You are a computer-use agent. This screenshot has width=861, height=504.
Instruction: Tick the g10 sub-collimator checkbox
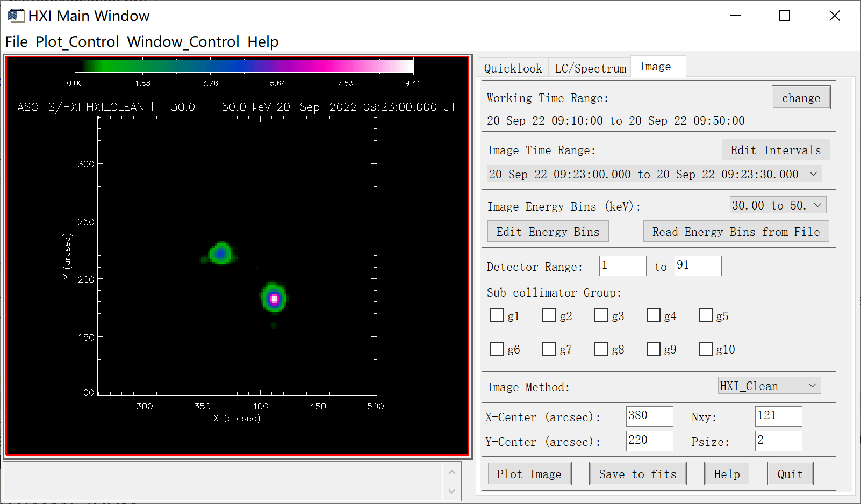[x=706, y=349]
